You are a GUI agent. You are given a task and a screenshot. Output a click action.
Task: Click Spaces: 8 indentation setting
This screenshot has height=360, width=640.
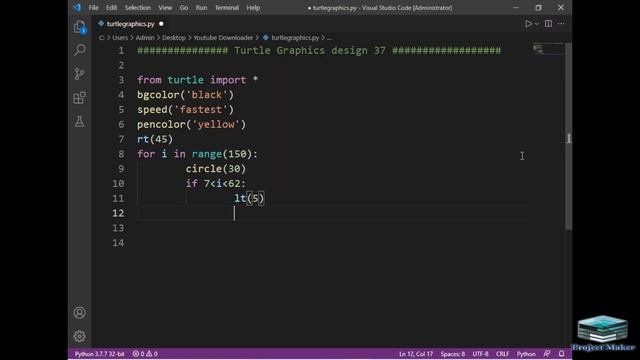[453, 354]
